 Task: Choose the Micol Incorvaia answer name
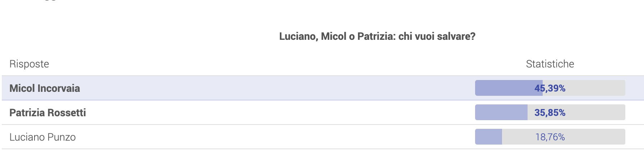45,88
